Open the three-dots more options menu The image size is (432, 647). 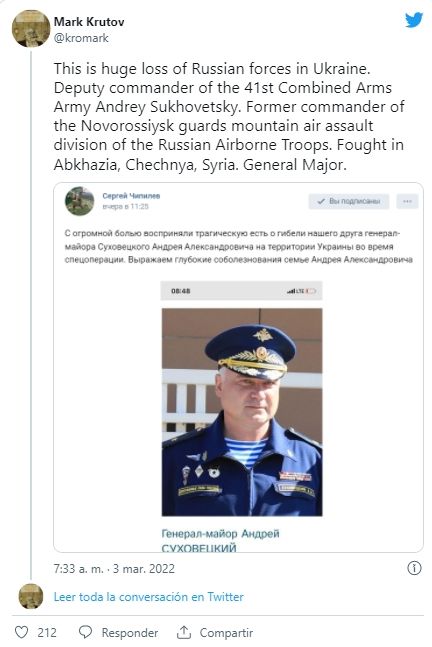pyautogui.click(x=407, y=201)
